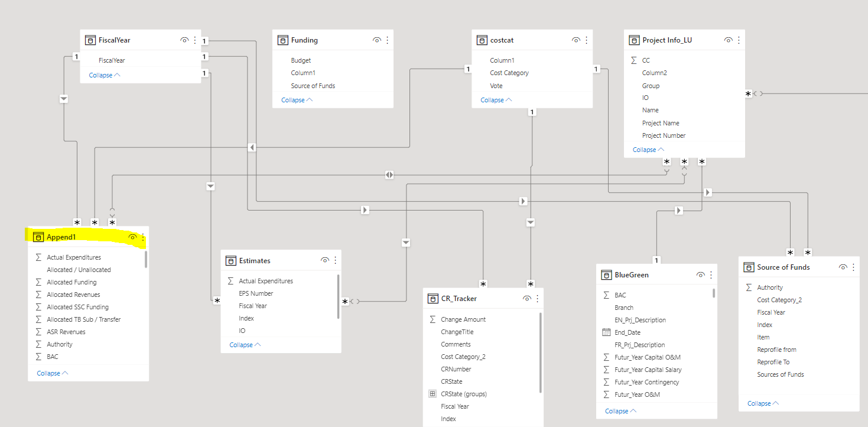The width and height of the screenshot is (868, 427).
Task: Collapse the costcat table
Action: [x=496, y=100]
